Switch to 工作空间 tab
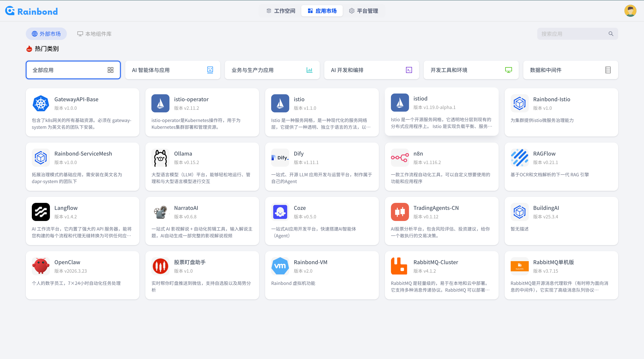This screenshot has height=359, width=644. [281, 11]
